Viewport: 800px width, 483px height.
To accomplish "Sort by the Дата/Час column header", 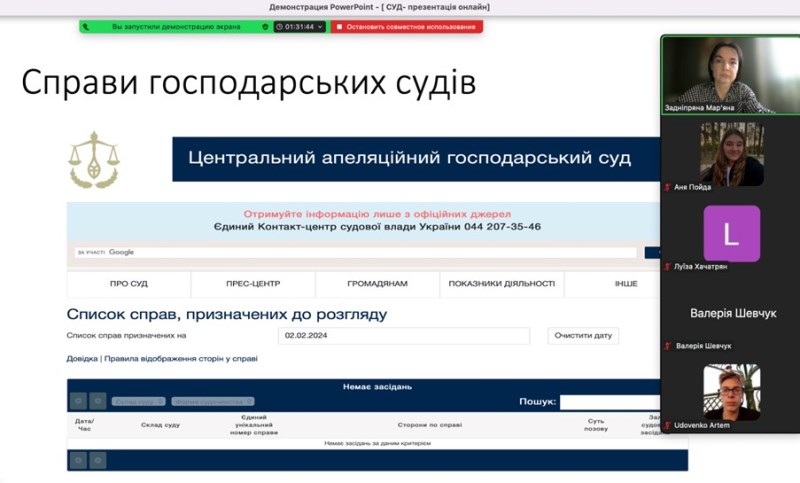I will [x=84, y=425].
